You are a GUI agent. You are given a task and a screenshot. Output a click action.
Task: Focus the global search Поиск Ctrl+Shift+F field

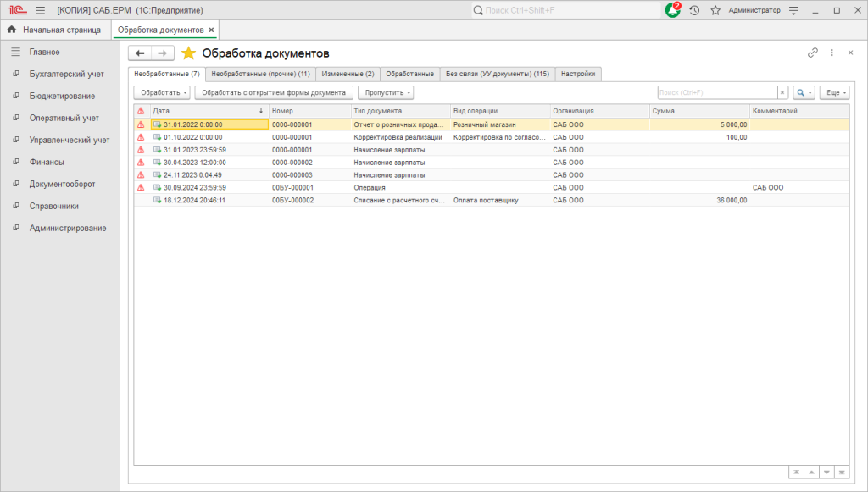point(565,10)
